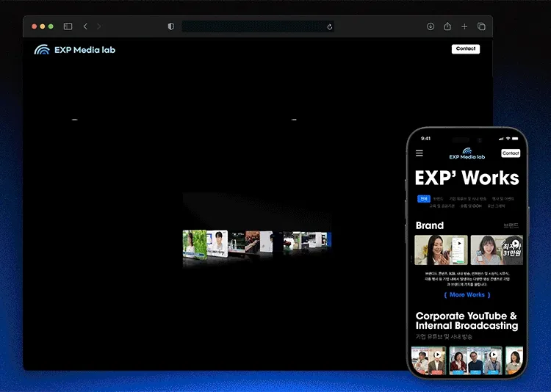This screenshot has width=551, height=392.
Task: Tap the EXP Media lab logo on phone
Action: tap(467, 154)
